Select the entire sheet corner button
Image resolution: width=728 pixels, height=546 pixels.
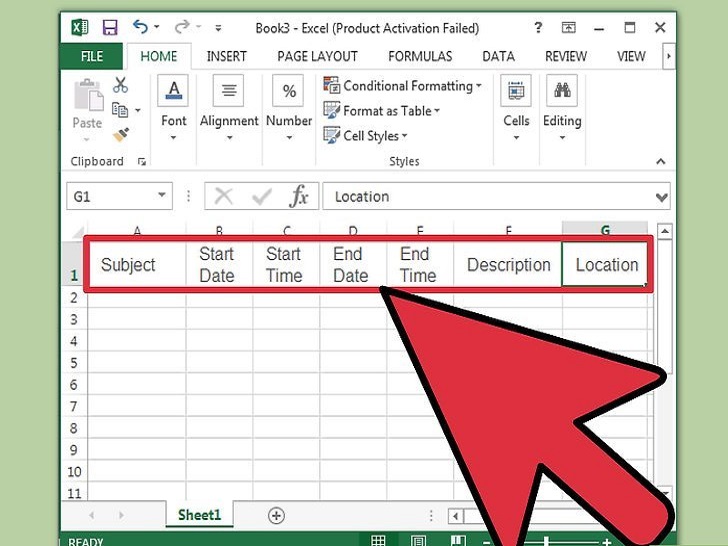pyautogui.click(x=77, y=231)
